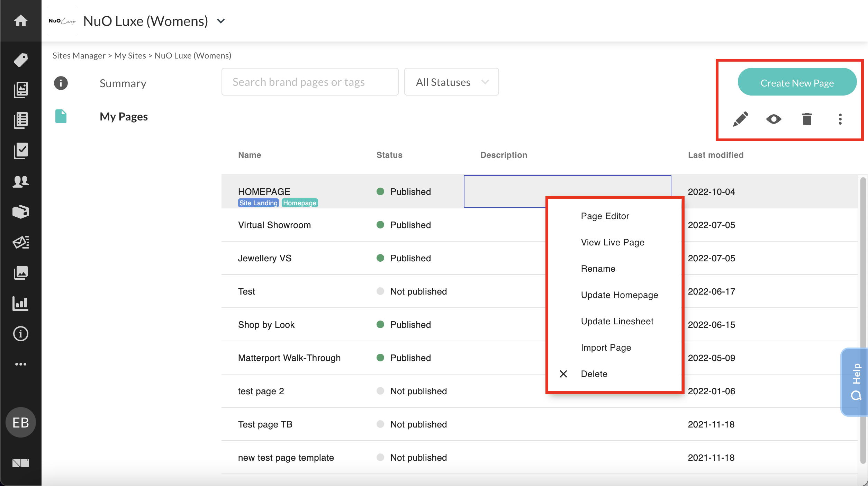Image resolution: width=868 pixels, height=486 pixels.
Task: Click My Sites breadcrumb link
Action: [130, 55]
